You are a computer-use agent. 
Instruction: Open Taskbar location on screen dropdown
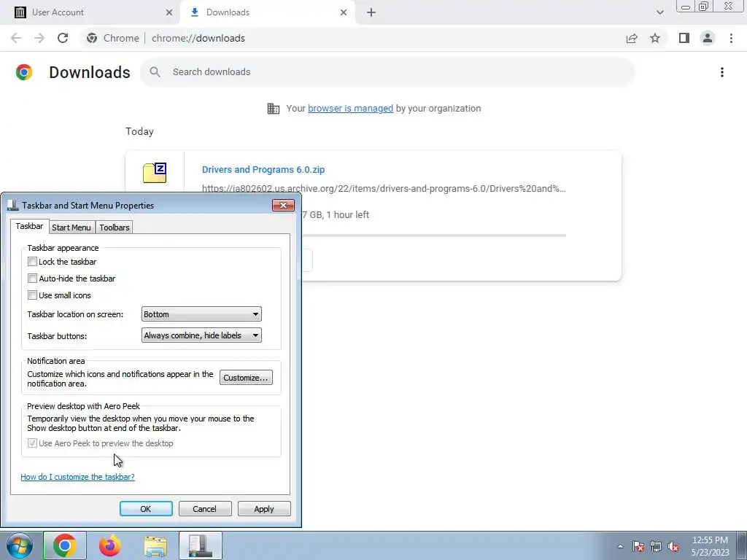[x=201, y=314]
